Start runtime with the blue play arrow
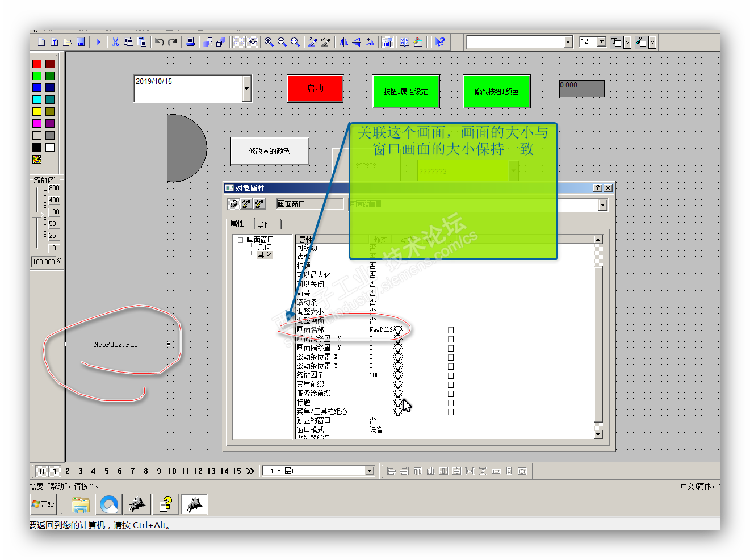Image resolution: width=750 pixels, height=560 pixels. tap(98, 42)
